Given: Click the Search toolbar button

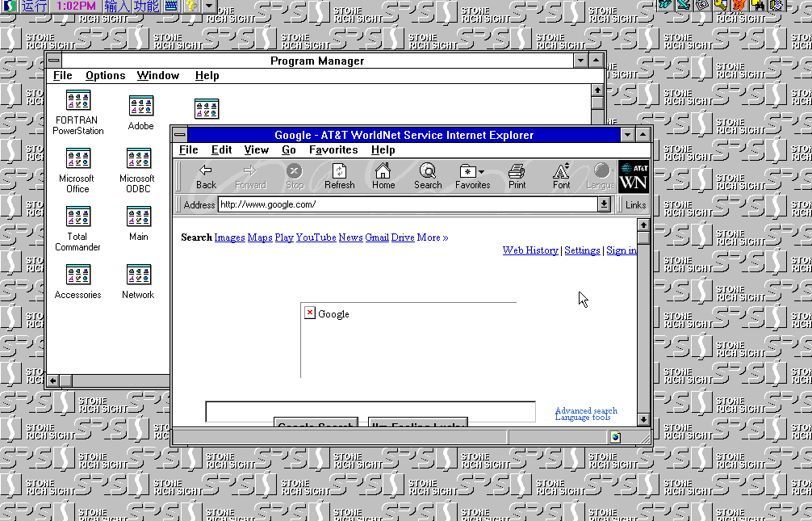Looking at the screenshot, I should click(x=428, y=177).
